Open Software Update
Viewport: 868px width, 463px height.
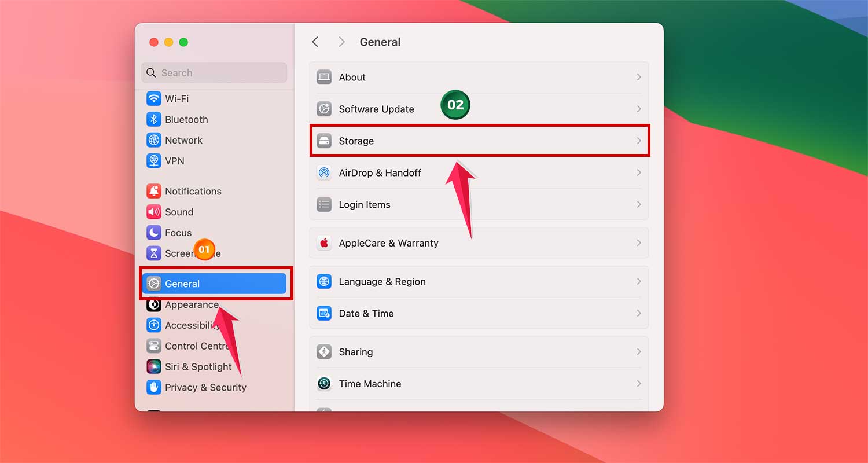tap(377, 109)
